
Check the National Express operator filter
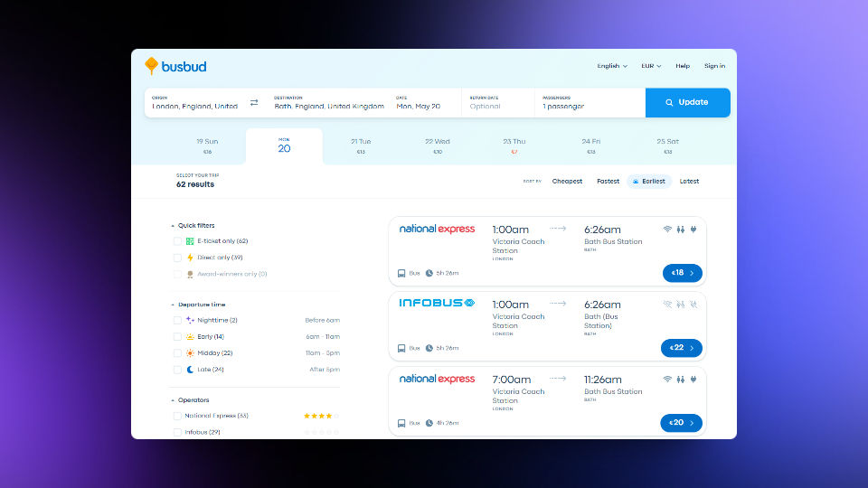177,416
